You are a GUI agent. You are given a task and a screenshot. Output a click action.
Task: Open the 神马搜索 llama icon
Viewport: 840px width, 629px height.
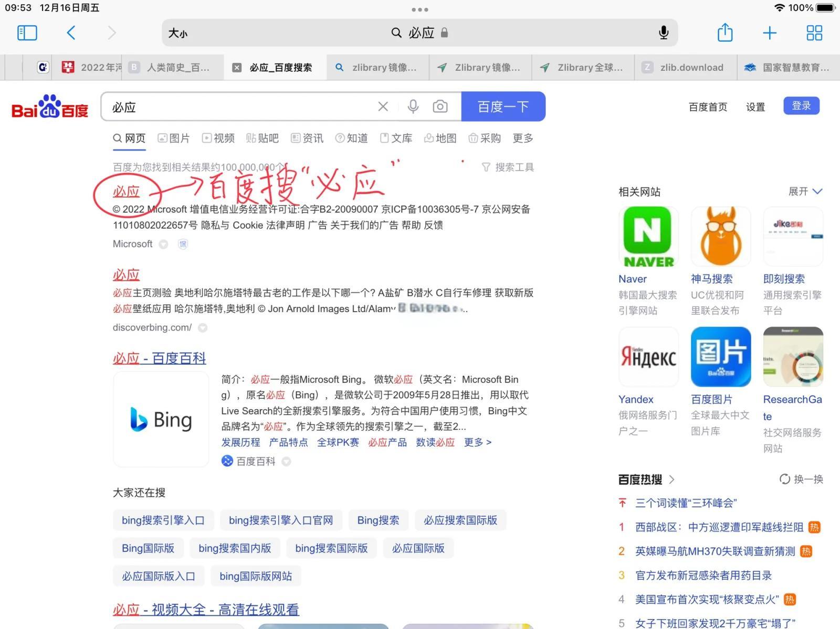pyautogui.click(x=721, y=237)
